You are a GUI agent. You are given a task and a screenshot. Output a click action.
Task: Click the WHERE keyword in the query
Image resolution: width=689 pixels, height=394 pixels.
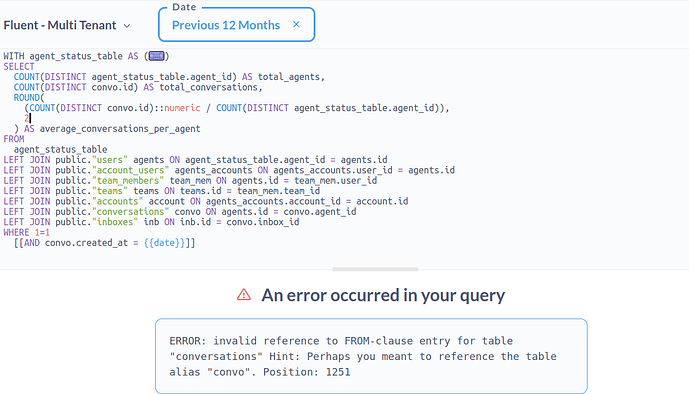pyautogui.click(x=16, y=232)
